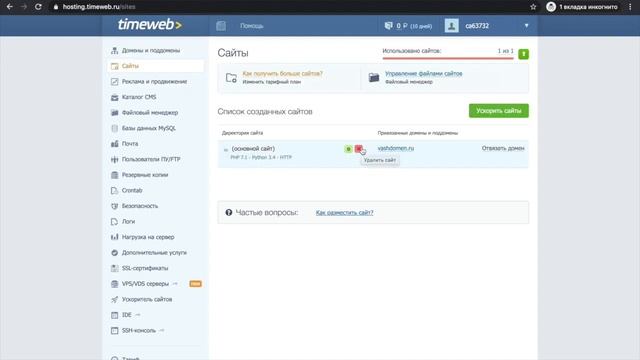Open Домены и поддомены section
This screenshot has width=640, height=360.
point(151,51)
